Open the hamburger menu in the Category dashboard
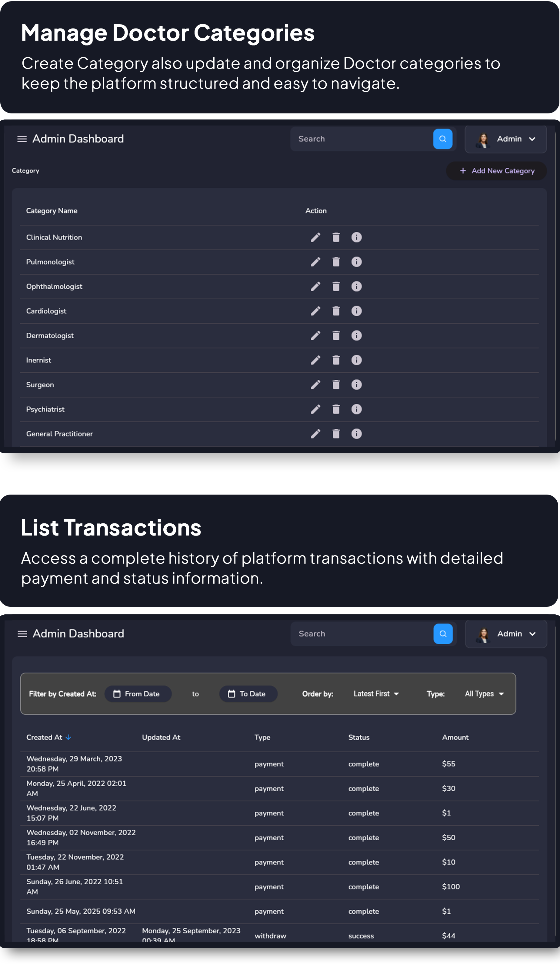Image resolution: width=560 pixels, height=974 pixels. pos(22,139)
